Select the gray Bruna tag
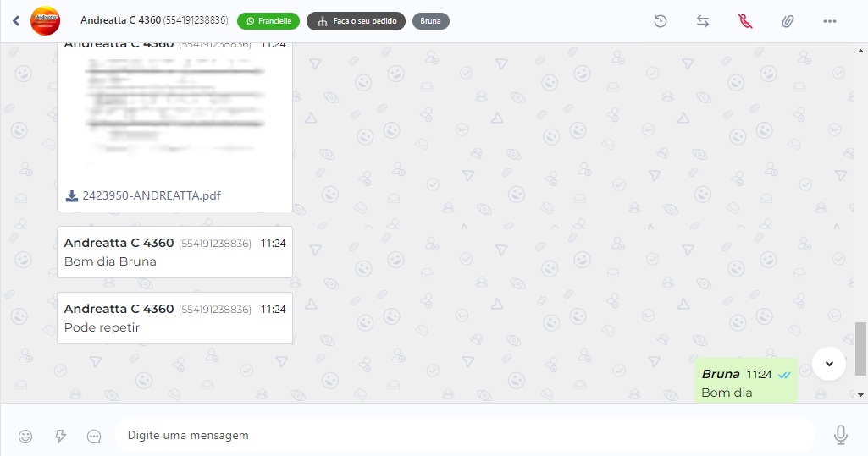 click(x=431, y=21)
